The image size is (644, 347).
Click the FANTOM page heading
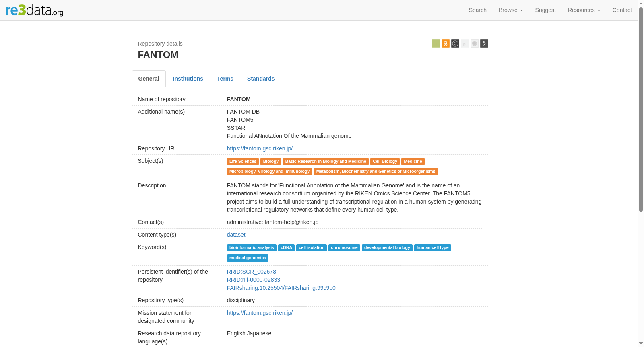click(x=158, y=55)
